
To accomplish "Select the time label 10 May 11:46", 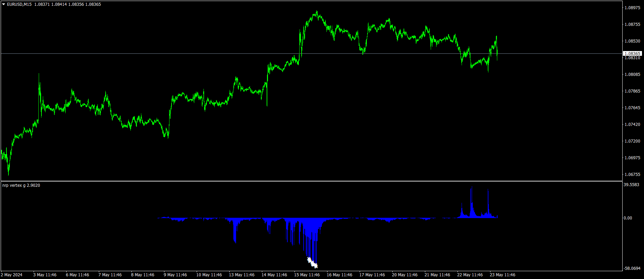I will tap(209, 275).
